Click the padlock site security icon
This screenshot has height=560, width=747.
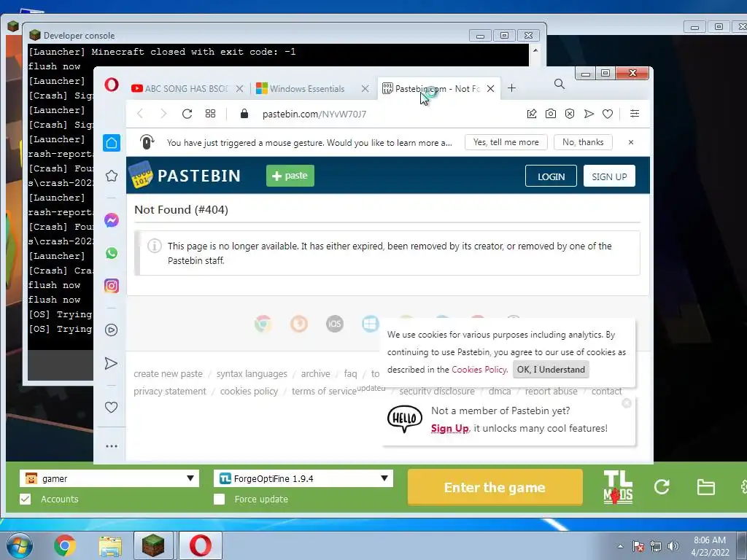(x=244, y=113)
